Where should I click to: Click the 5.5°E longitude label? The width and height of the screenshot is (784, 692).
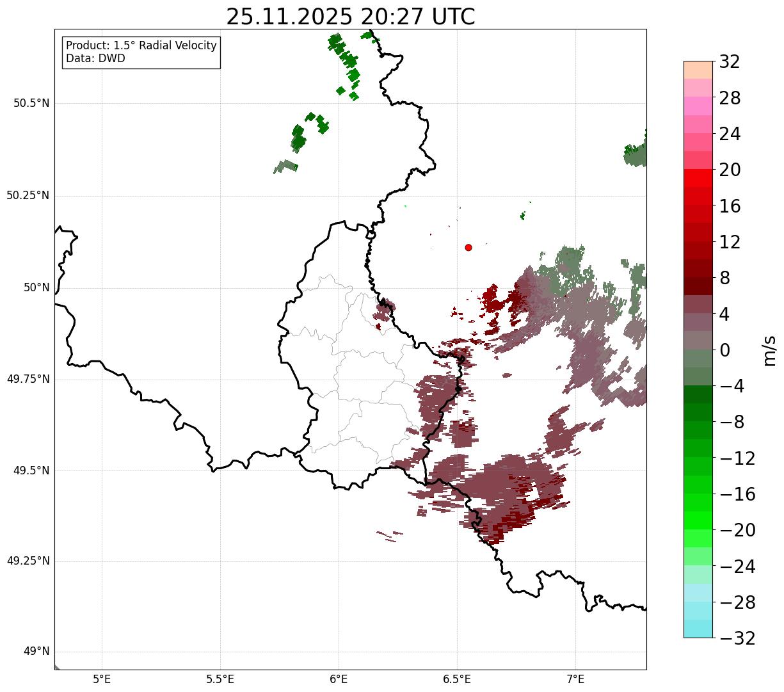coord(220,679)
